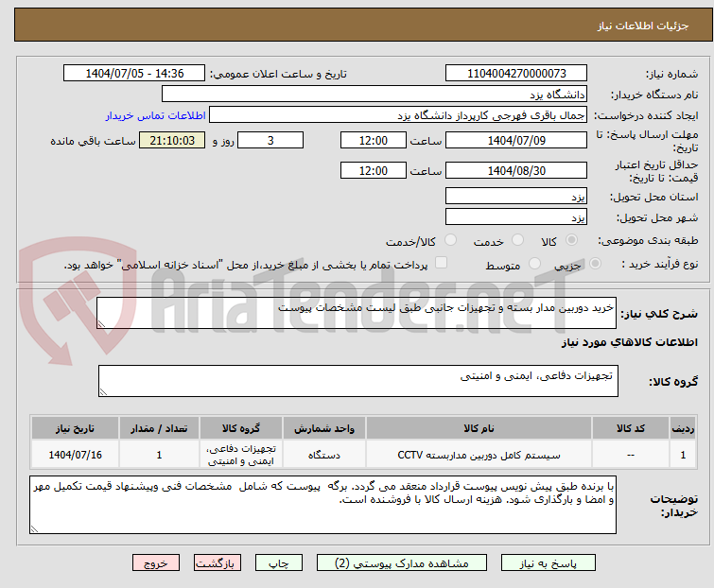Image resolution: width=714 pixels, height=588 pixels.
Task: Click the requester field جمال باقری فهرجی
Action: click(398, 115)
